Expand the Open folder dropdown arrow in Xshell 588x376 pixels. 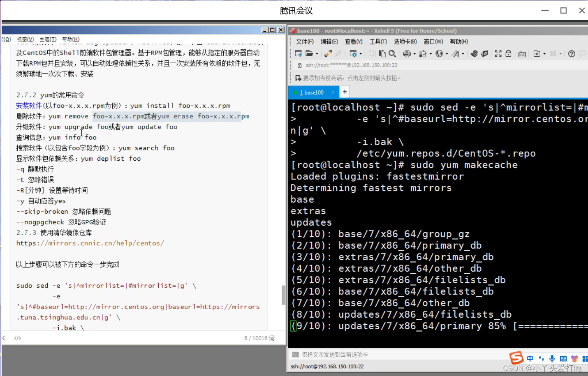317,54
